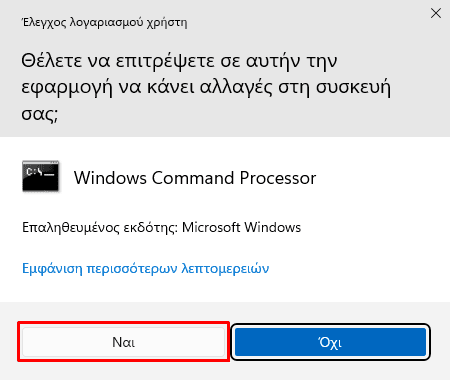This screenshot has width=450, height=380.
Task: Click the word συσκευή in the heading
Action: tap(353, 88)
